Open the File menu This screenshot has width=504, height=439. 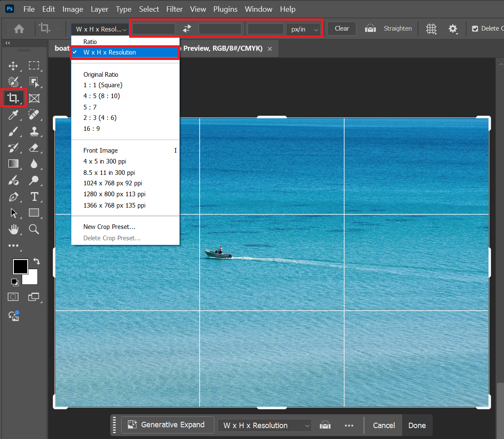tap(29, 9)
